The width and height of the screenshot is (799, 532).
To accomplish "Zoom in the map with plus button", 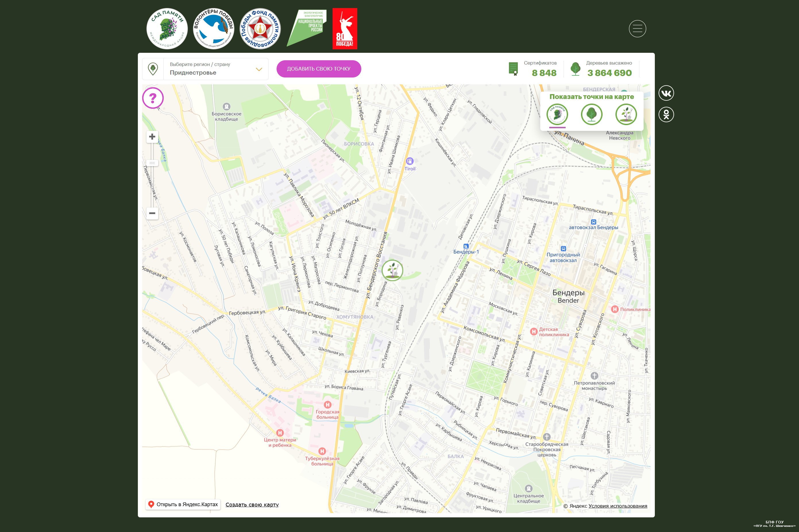I will pos(152,137).
